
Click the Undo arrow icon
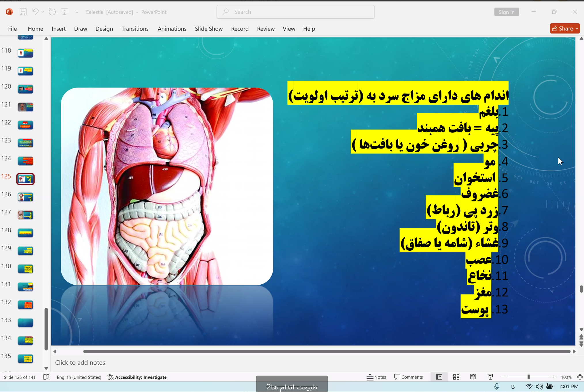[35, 12]
